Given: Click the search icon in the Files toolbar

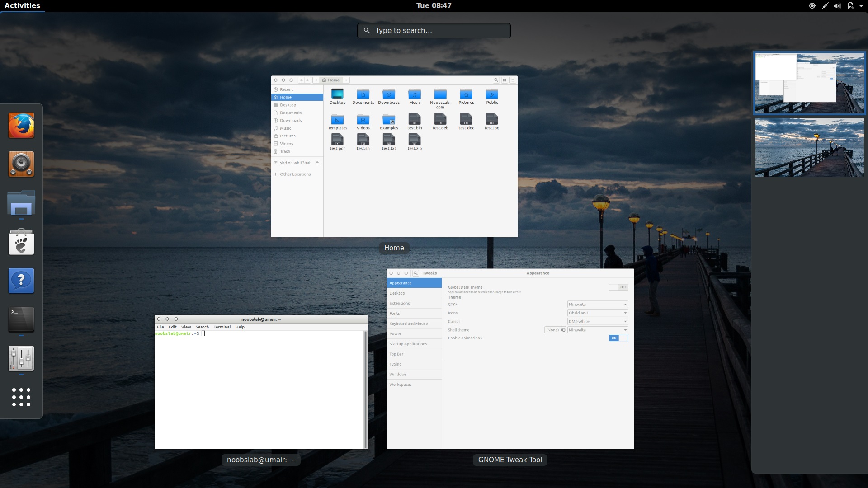Looking at the screenshot, I should click(x=496, y=80).
